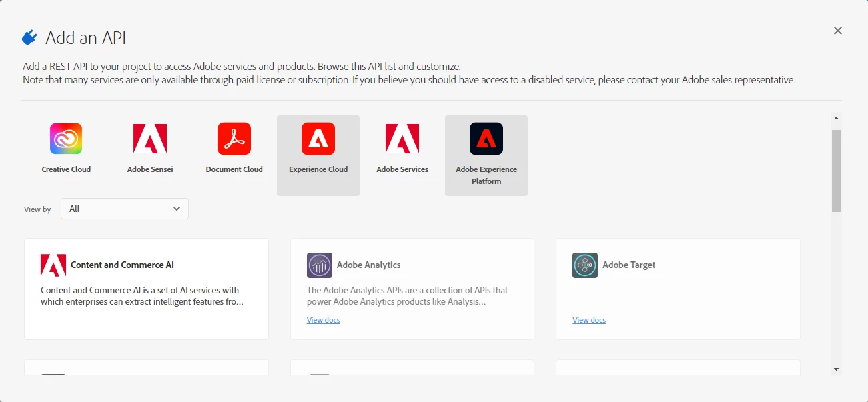868x402 pixels.
Task: Click the scrollbar down arrow
Action: (x=837, y=369)
